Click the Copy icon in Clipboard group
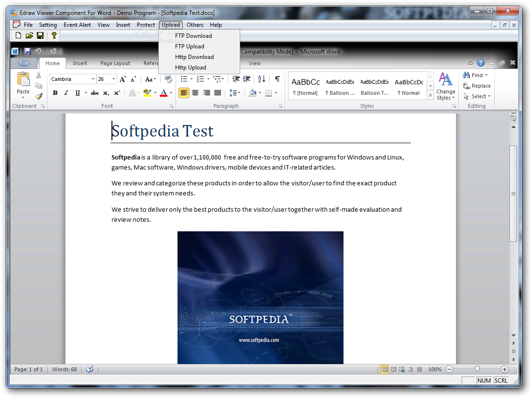This screenshot has width=532, height=398. coord(39,86)
